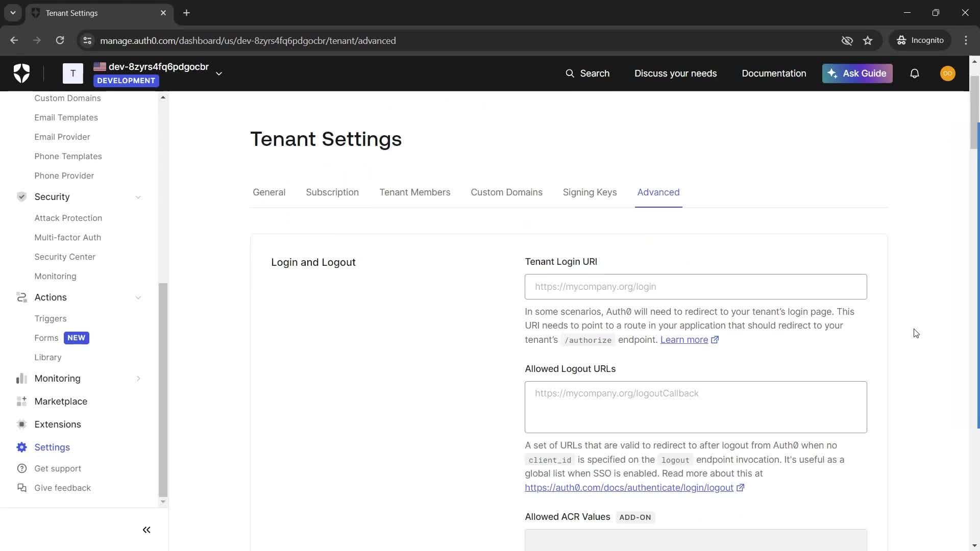This screenshot has height=551, width=980.
Task: Open Forms under Actions
Action: coord(46,338)
